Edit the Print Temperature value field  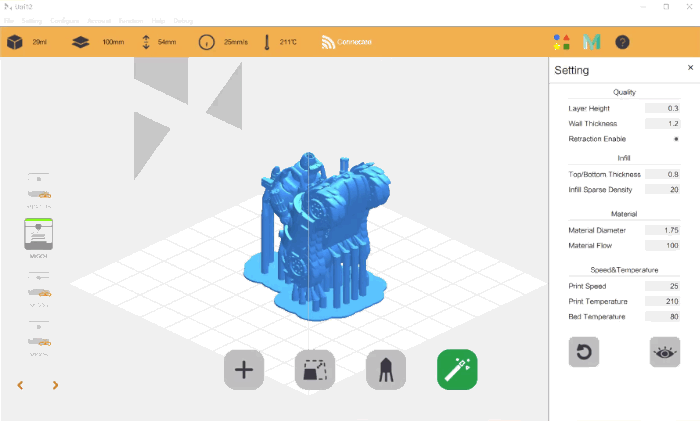pyautogui.click(x=662, y=301)
